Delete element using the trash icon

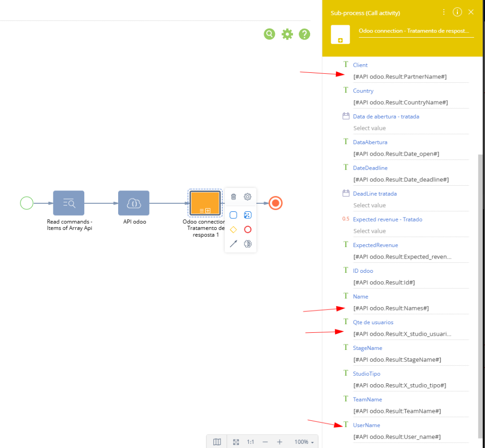click(x=233, y=197)
